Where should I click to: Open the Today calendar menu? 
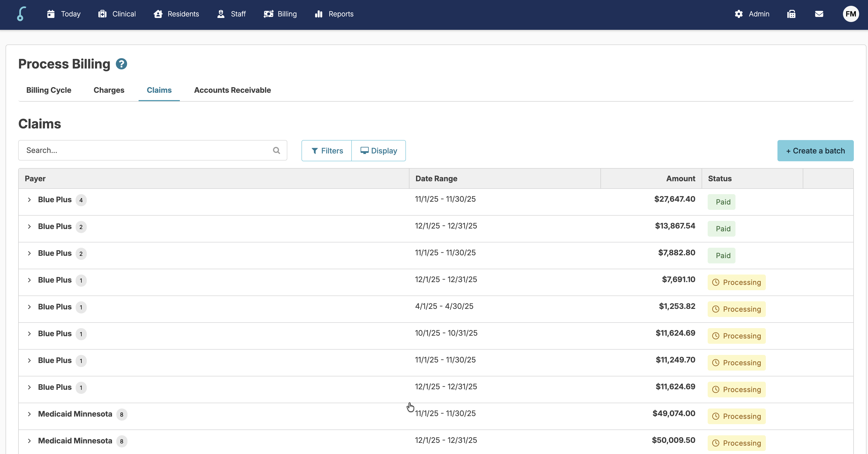pos(64,14)
